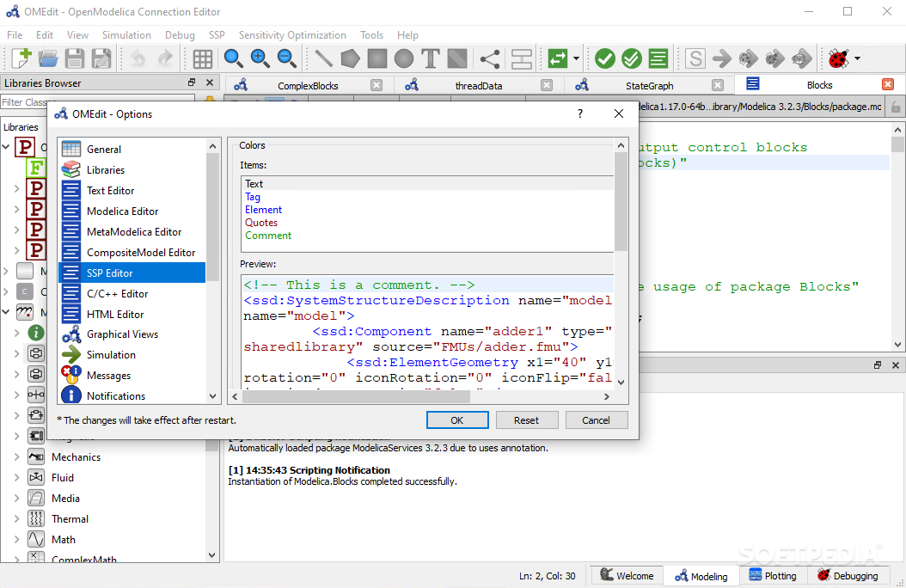
Task: Click the Save As toolbar icon
Action: [101, 58]
